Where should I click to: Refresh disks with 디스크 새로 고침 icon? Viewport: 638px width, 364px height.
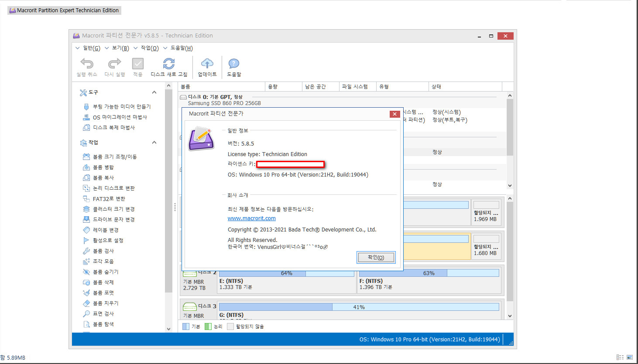169,64
